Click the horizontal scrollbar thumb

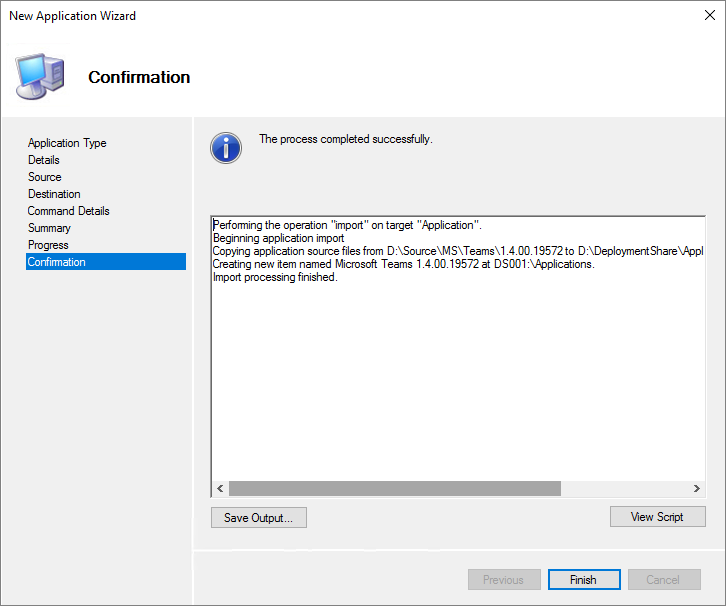[x=394, y=488]
